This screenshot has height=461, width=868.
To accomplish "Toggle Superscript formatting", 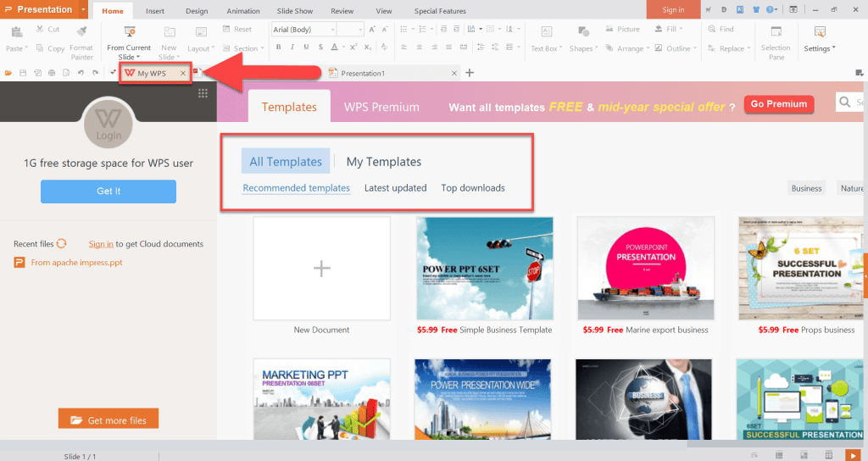I will coord(353,47).
